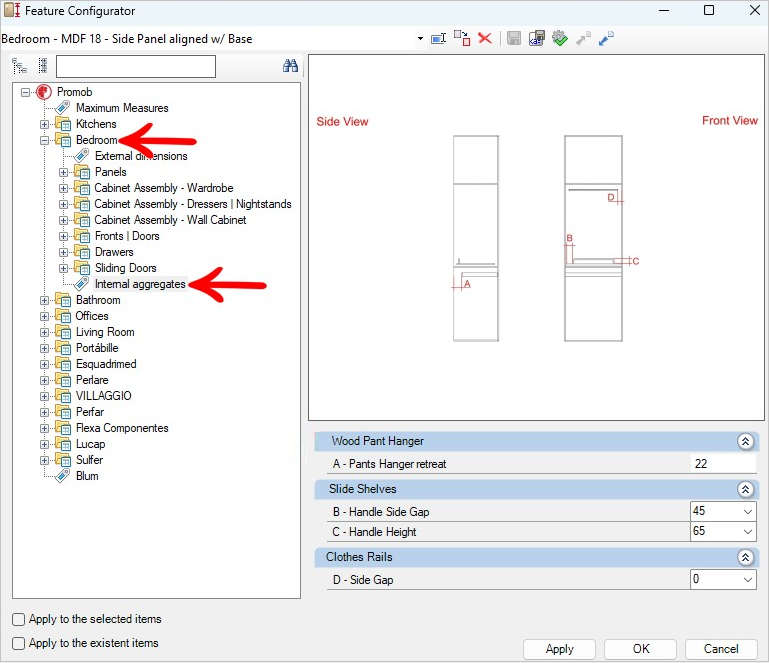769x663 pixels.
Task: Select the Blum tag item
Action: 87,476
